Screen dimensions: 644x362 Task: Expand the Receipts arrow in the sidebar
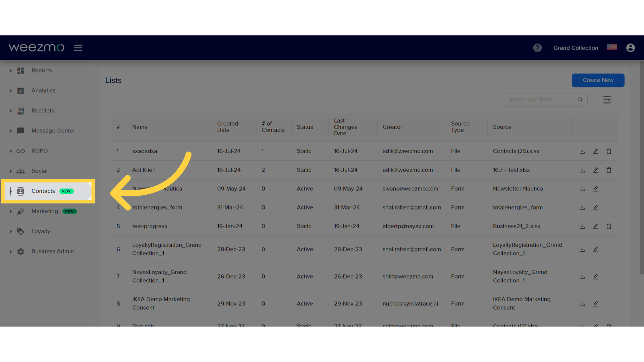coord(11,111)
